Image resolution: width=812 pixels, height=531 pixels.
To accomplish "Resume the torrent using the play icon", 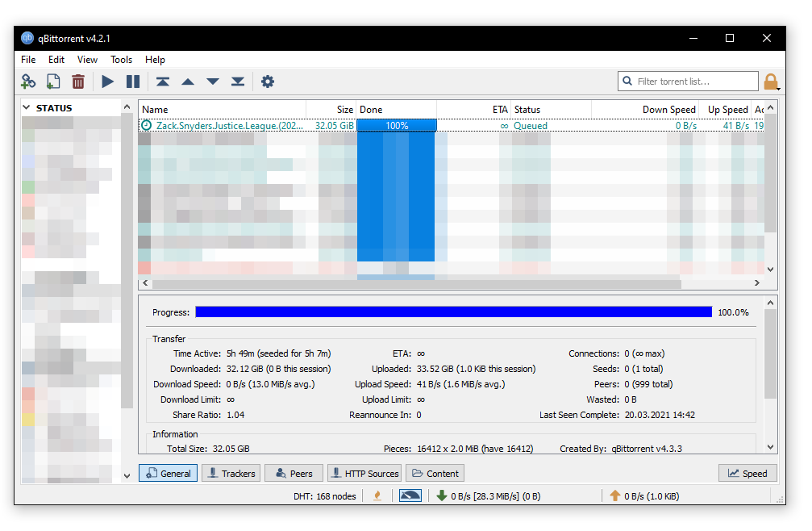I will [107, 82].
